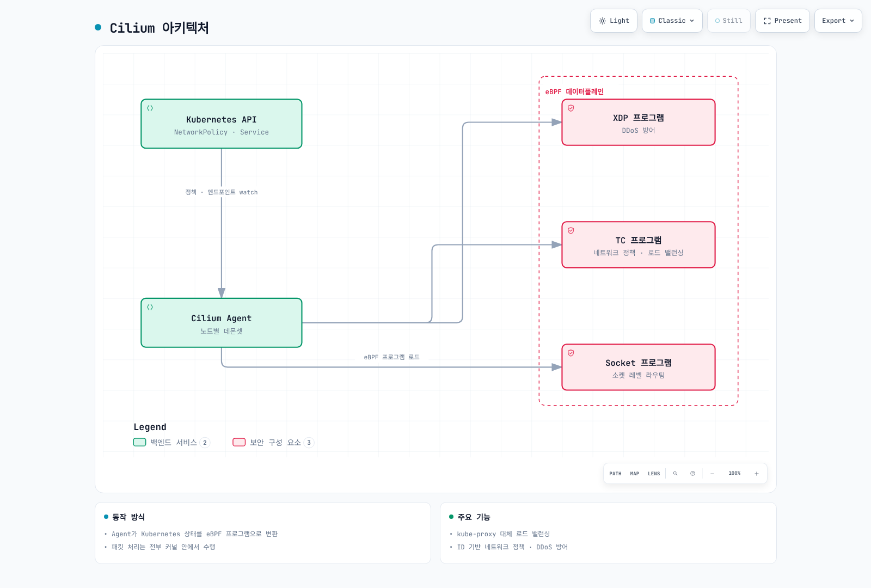Expand the Export dropdown menu

click(838, 21)
